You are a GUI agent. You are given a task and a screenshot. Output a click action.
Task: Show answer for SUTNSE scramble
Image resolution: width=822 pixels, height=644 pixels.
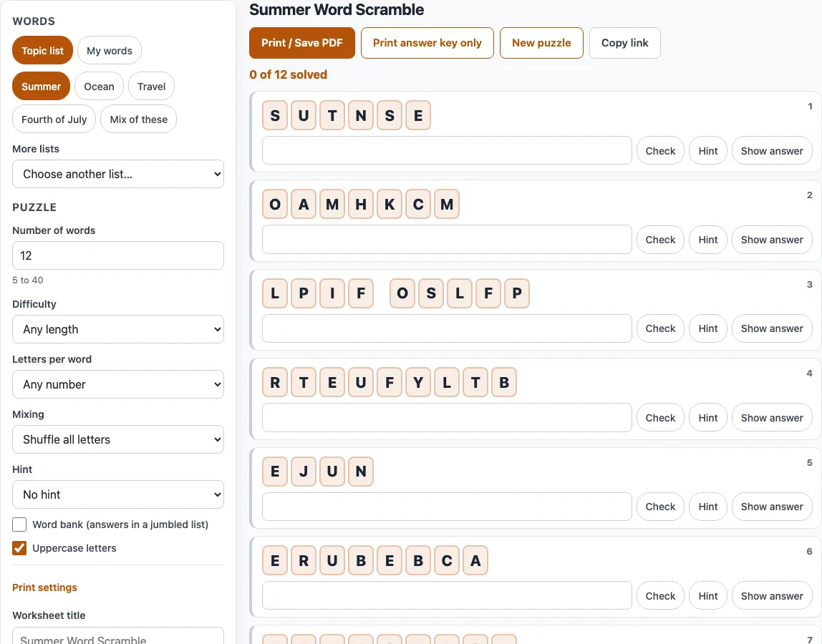pyautogui.click(x=772, y=150)
